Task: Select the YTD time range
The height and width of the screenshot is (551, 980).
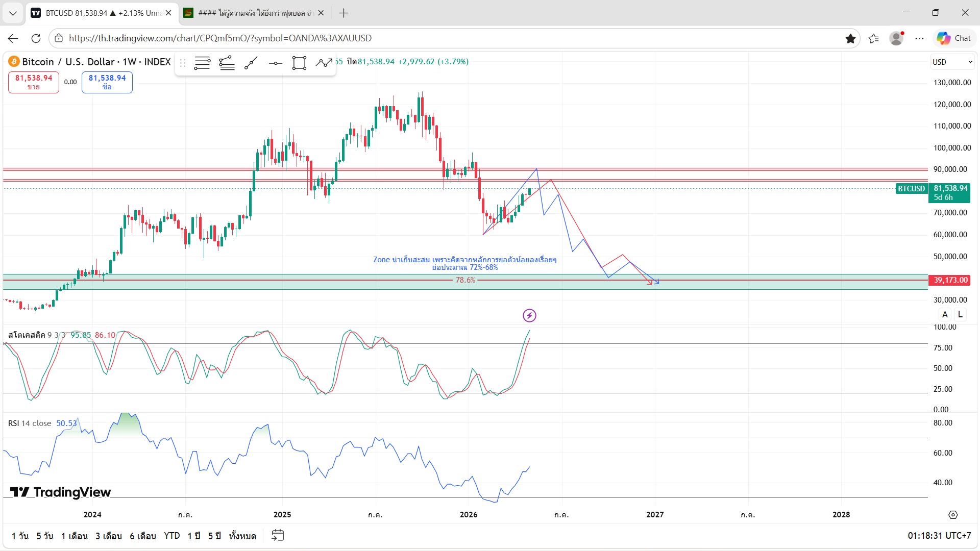Action: click(x=171, y=536)
